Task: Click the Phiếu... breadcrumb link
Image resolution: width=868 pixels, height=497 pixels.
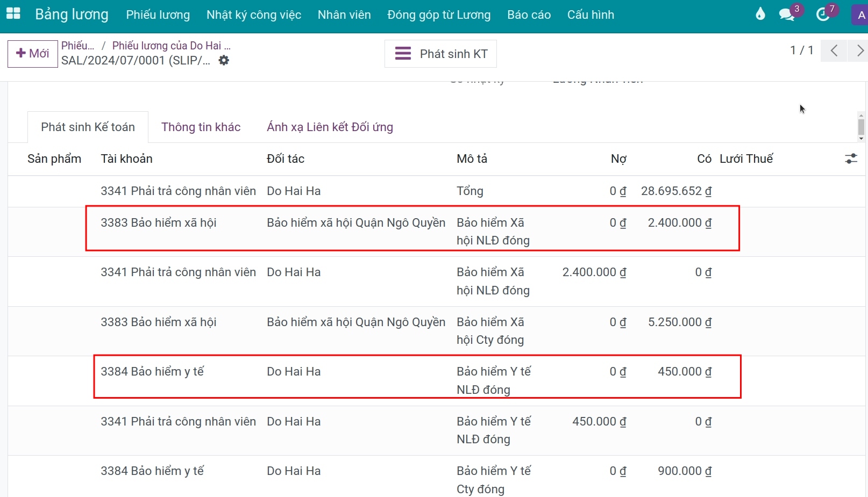Action: [x=77, y=46]
